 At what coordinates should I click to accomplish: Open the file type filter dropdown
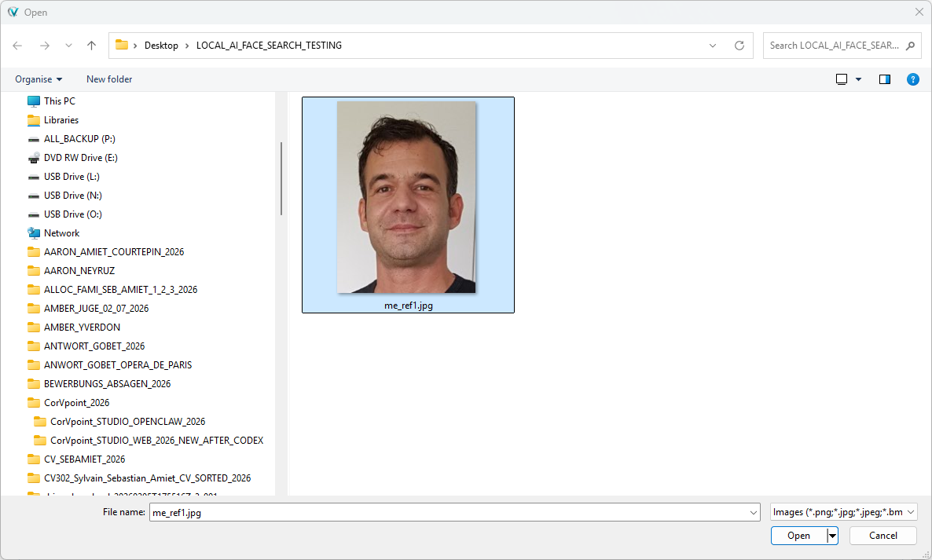click(843, 512)
